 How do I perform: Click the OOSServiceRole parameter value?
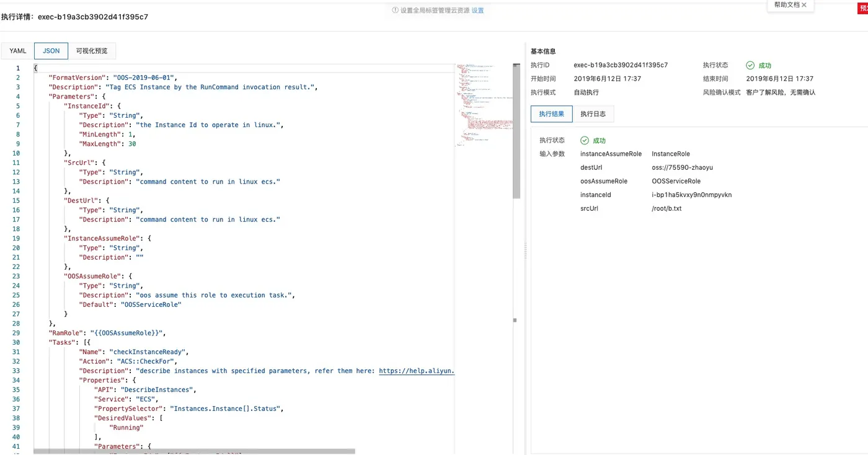(676, 181)
